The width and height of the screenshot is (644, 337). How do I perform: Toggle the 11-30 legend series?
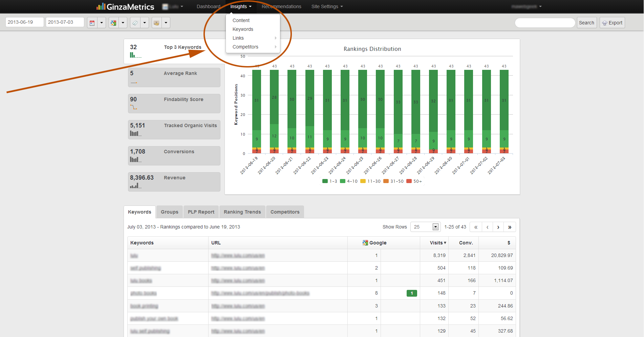[370, 181]
